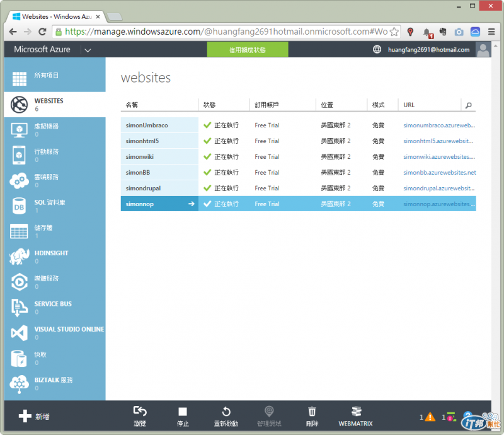Click the bell extension icon with badge
This screenshot has width=504, height=435.
[x=427, y=32]
